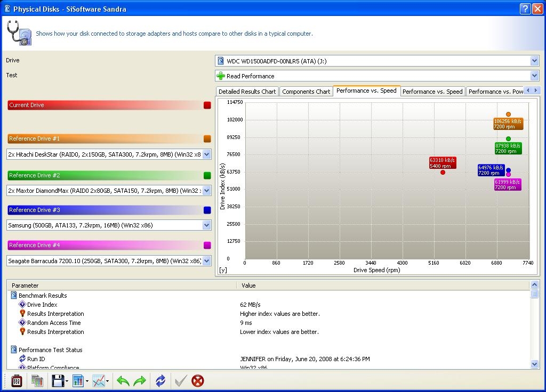Click the magenta Reference Drive #4 swatch

coord(207,245)
